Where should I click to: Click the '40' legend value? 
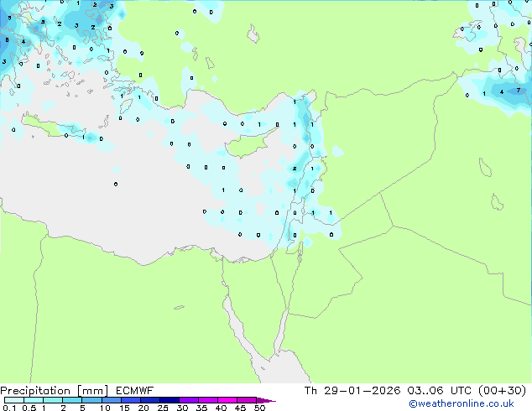[x=221, y=408]
